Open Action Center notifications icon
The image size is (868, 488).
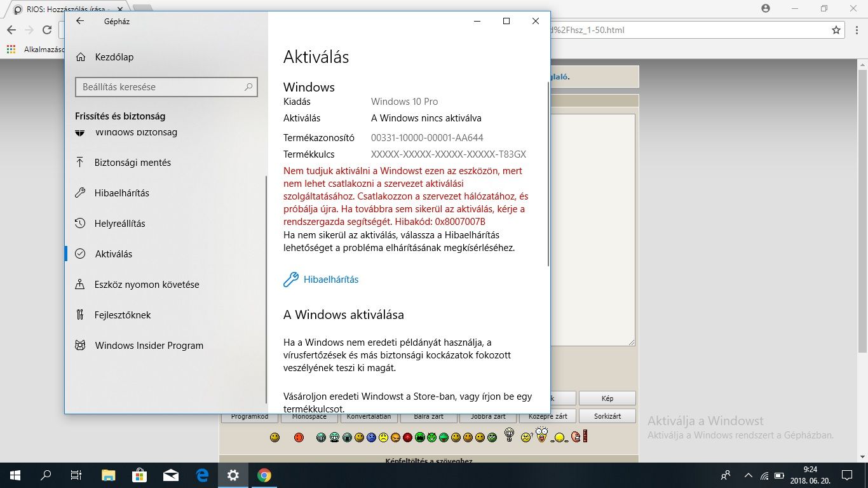(x=846, y=475)
